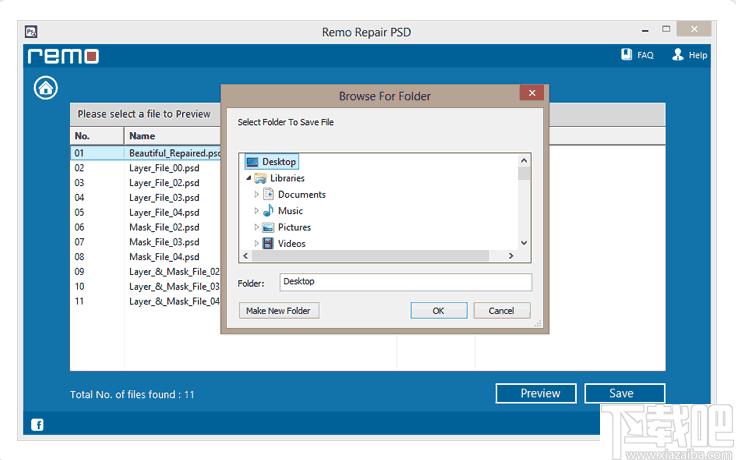Expand the Documents node arrow
This screenshot has height=460, width=736.
(256, 194)
